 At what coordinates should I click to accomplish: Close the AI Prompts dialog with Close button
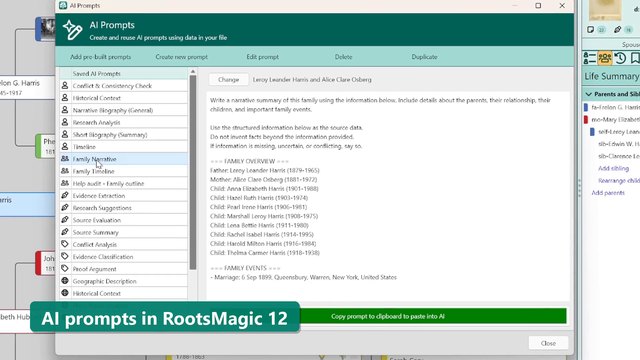click(548, 343)
